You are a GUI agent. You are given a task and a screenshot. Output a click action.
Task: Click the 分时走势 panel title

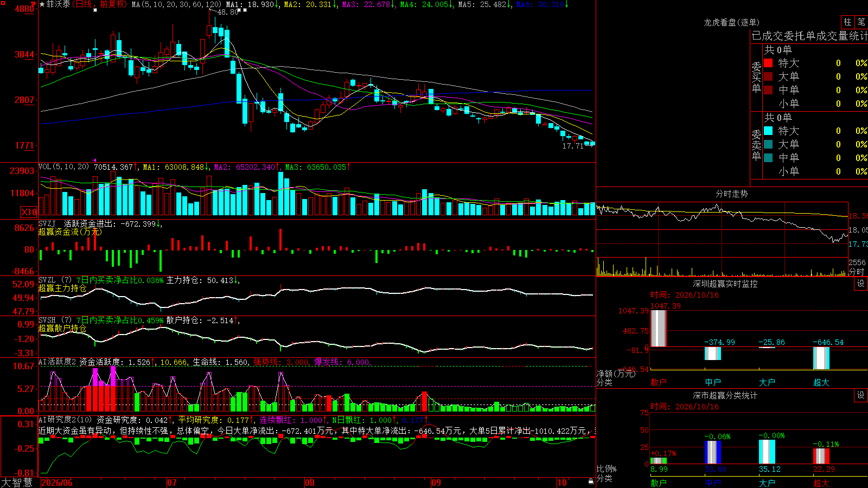(731, 194)
